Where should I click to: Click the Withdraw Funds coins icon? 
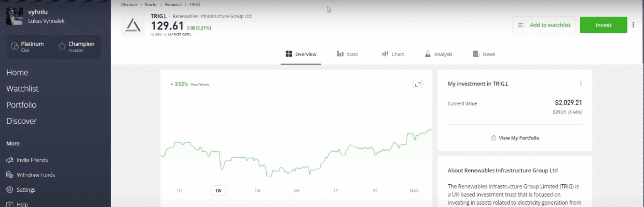coord(10,175)
